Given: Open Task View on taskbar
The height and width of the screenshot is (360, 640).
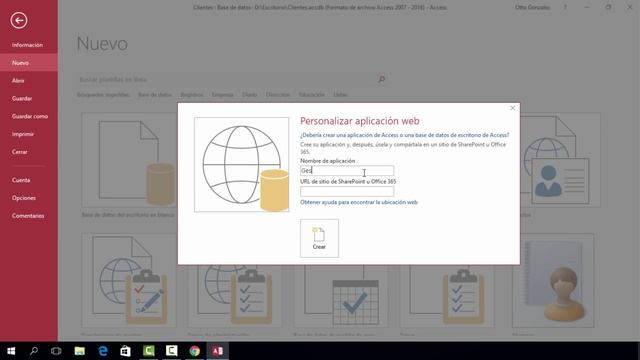Looking at the screenshot, I should tap(56, 351).
